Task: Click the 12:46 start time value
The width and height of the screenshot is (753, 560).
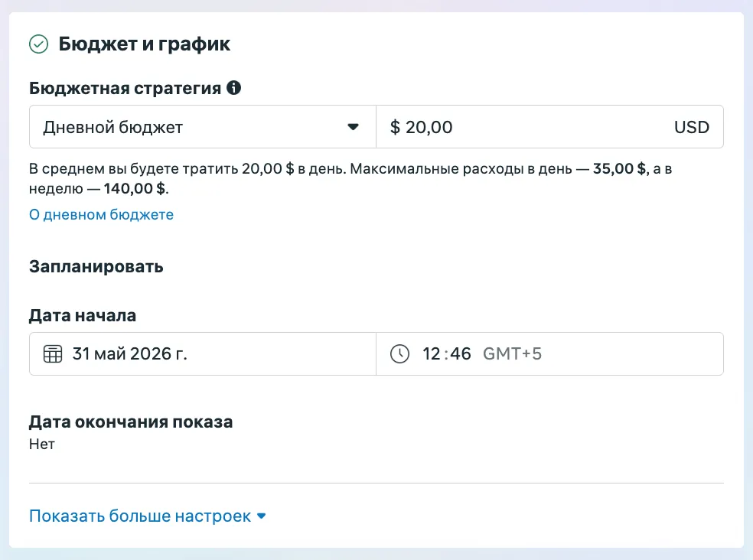Action: [447, 354]
